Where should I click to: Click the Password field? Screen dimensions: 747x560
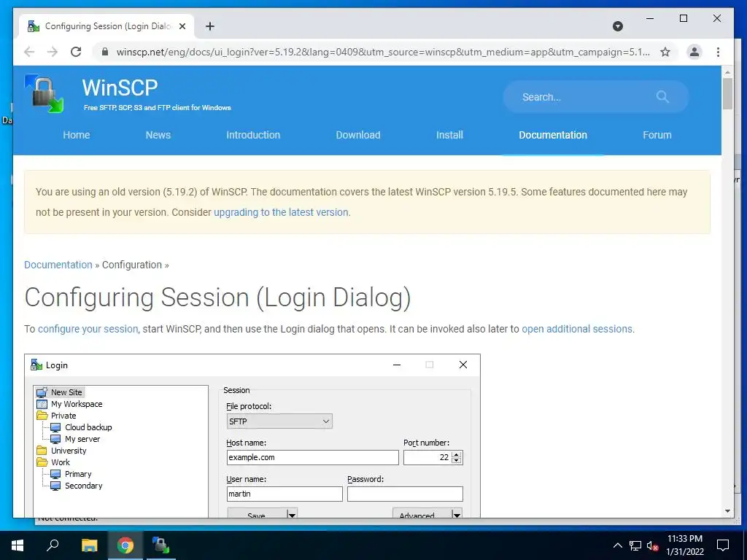tap(405, 494)
